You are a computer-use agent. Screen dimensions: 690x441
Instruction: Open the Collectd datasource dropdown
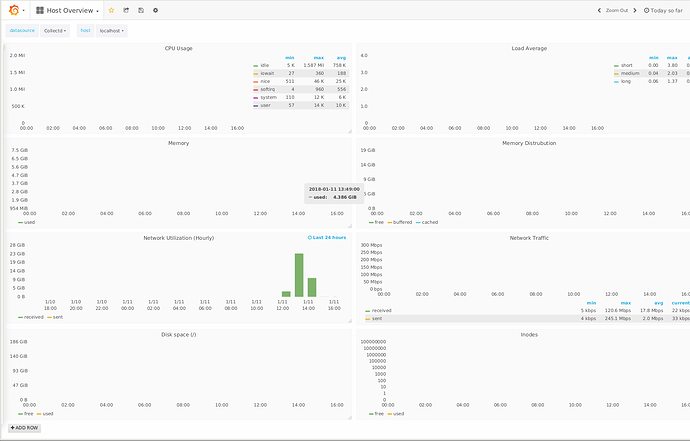tap(55, 31)
